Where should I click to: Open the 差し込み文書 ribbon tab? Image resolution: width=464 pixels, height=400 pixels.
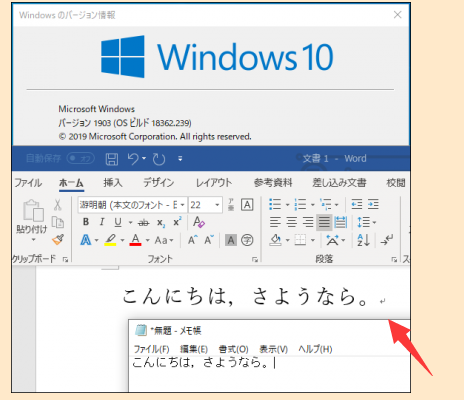(339, 183)
